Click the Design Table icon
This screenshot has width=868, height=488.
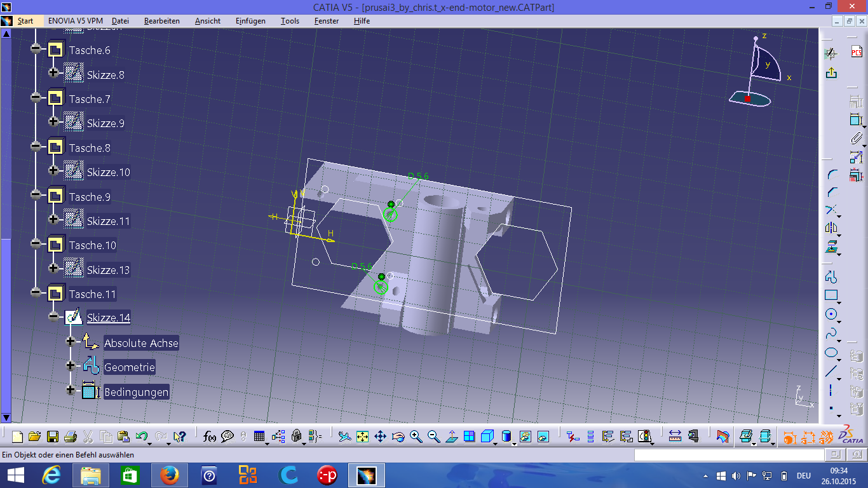click(259, 437)
